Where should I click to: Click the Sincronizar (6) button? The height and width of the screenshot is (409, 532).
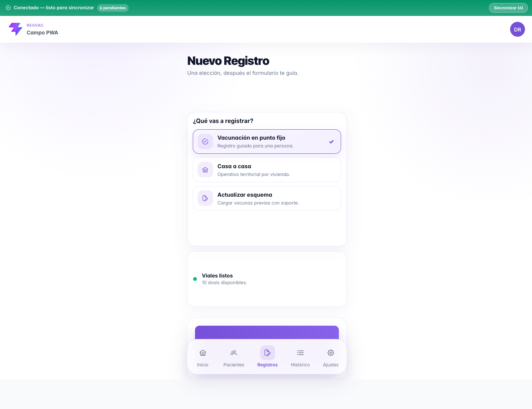tap(508, 8)
